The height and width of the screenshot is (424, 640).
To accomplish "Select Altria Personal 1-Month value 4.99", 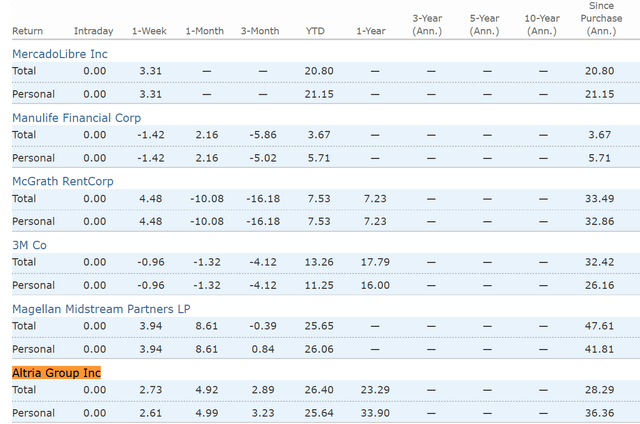I will (207, 413).
